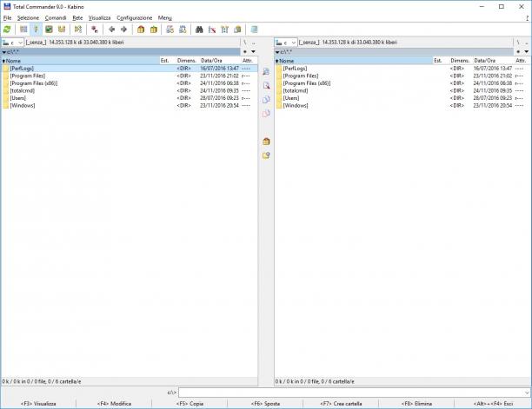Click the Copy files icon in middle vertical bar
This screenshot has width=532, height=409.
tap(266, 99)
